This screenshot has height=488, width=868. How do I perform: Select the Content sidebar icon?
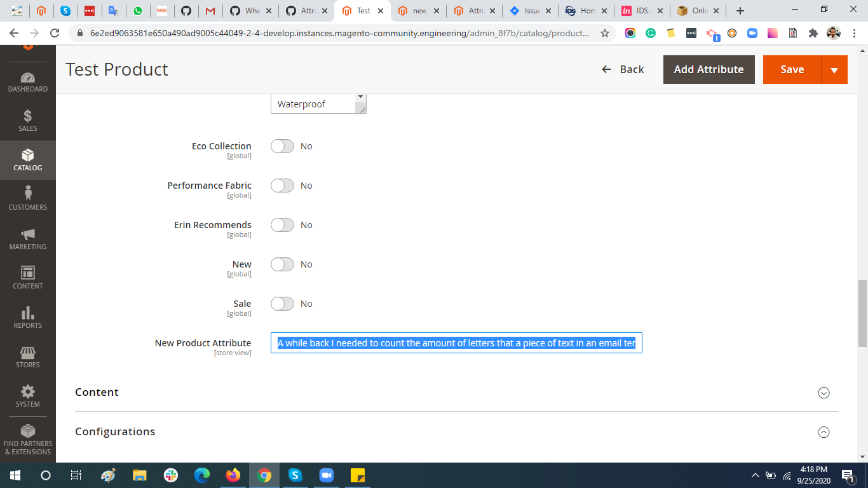(x=27, y=278)
